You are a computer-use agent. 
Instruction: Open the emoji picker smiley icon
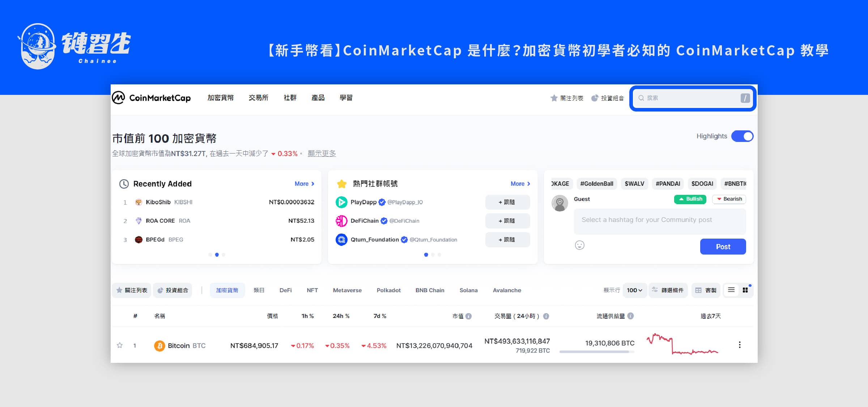[x=580, y=246]
